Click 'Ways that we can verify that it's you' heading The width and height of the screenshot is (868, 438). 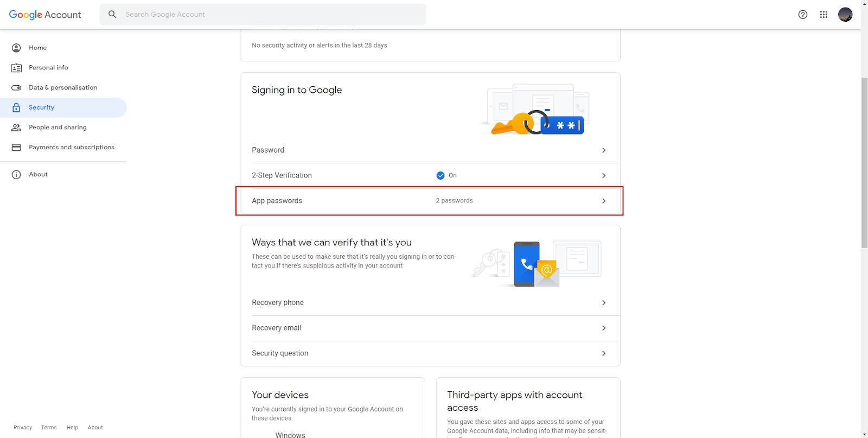[331, 243]
